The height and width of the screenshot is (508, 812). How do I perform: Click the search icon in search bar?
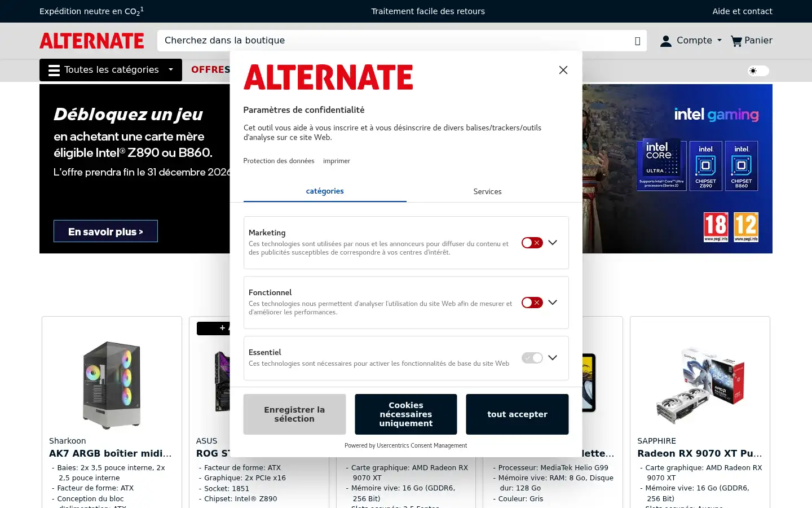click(x=637, y=41)
